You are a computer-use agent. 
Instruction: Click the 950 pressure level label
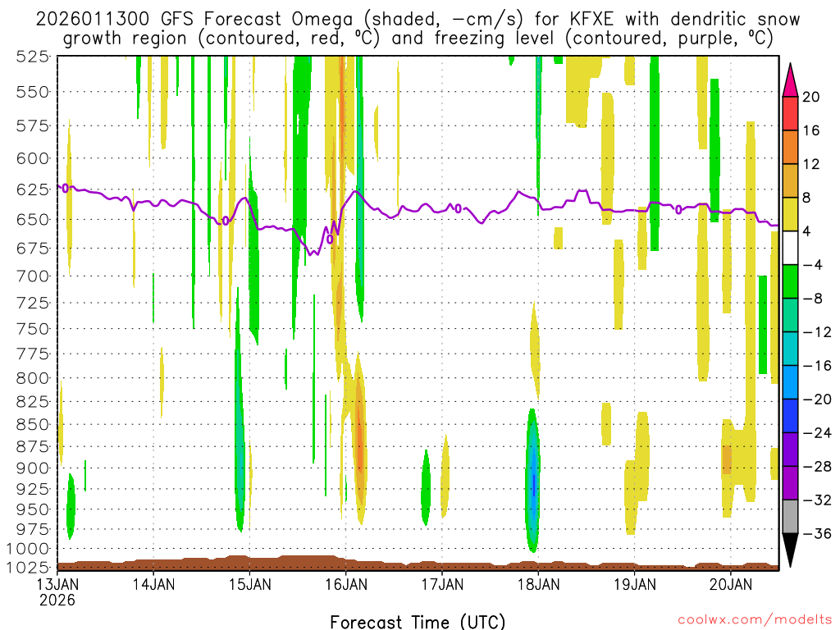click(33, 509)
